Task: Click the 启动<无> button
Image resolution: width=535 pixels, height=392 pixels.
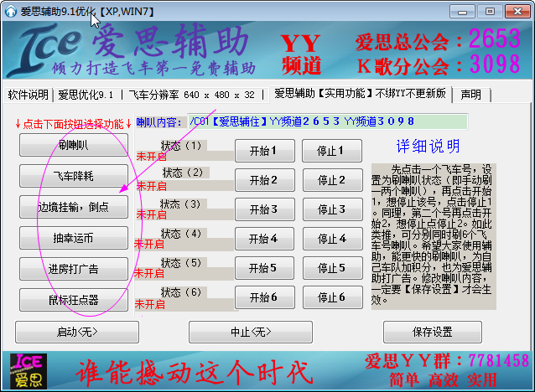Action: pos(77,332)
